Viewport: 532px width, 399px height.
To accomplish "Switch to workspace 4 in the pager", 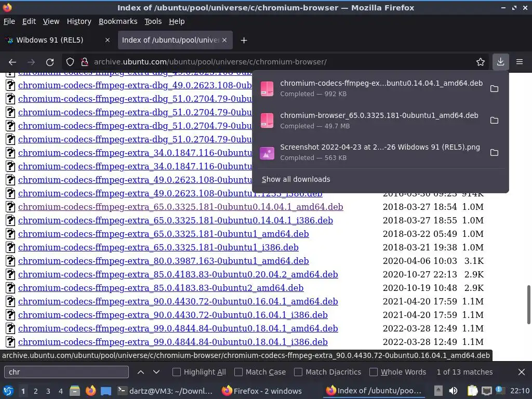I will (x=61, y=391).
